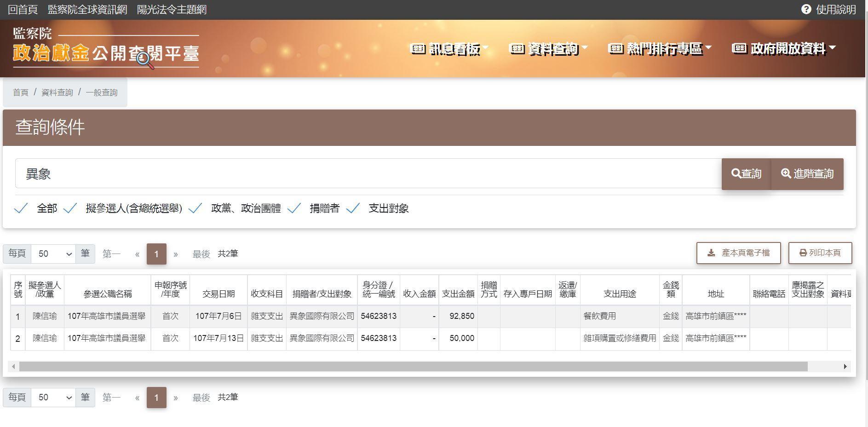Expand the 熱門排行專區 dropdown menu

tap(708, 47)
